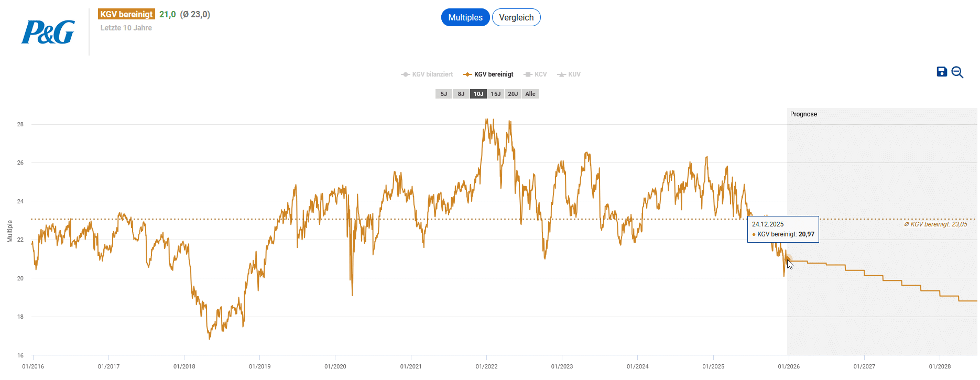Click the Prognose forecast area label
This screenshot has height=380, width=980.
803,114
